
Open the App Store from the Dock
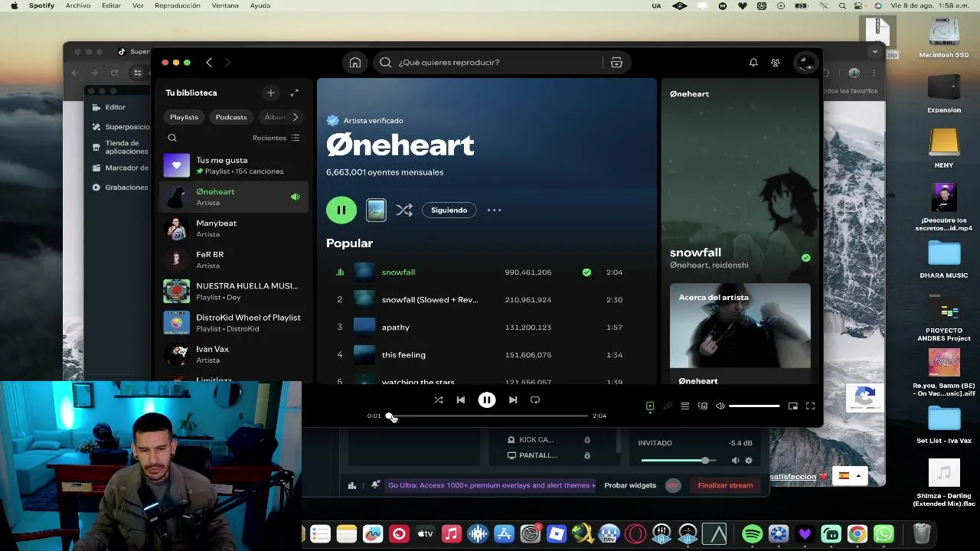click(504, 533)
